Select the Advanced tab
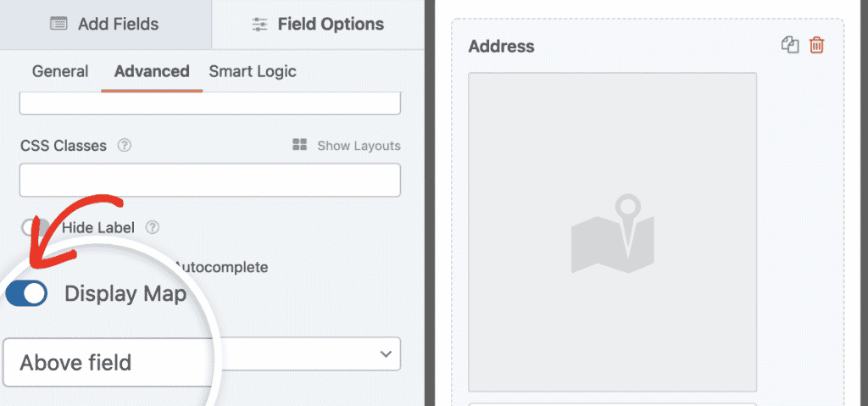 coord(152,71)
